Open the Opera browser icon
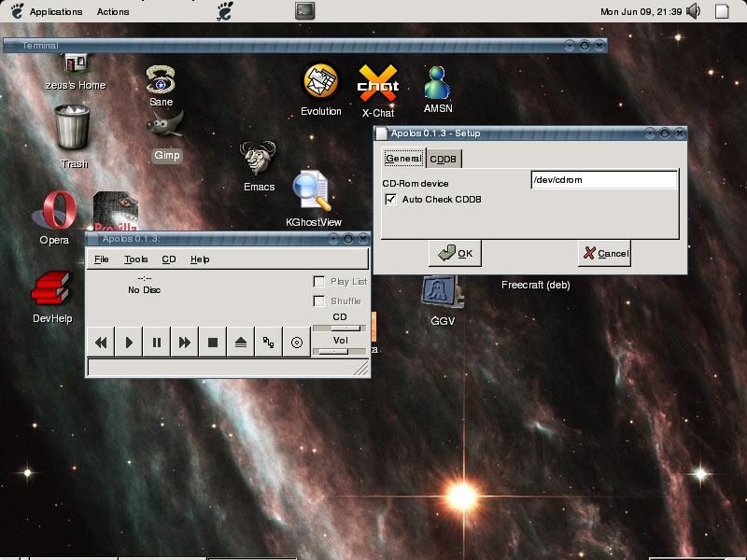 pyautogui.click(x=54, y=210)
